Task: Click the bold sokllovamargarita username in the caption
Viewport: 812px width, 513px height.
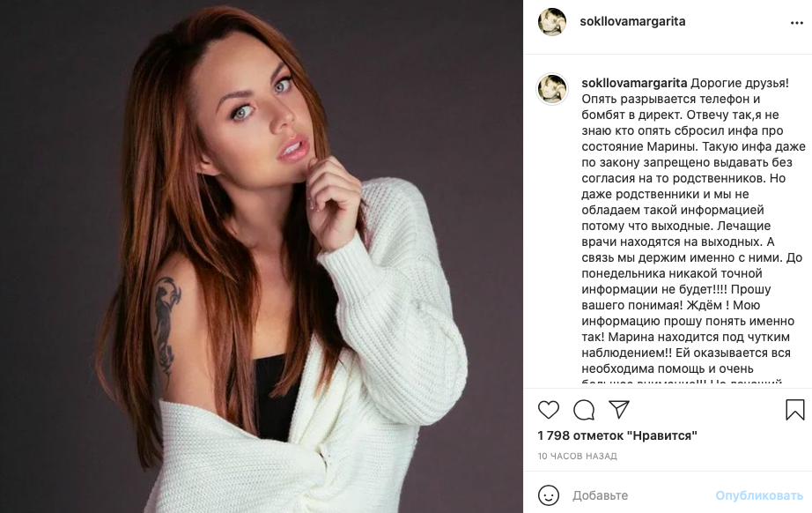Action: pos(633,82)
